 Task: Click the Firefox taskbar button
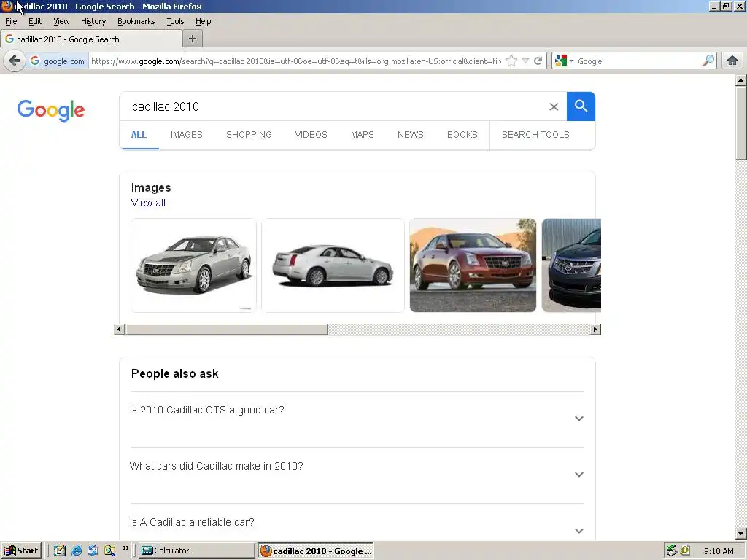click(316, 551)
